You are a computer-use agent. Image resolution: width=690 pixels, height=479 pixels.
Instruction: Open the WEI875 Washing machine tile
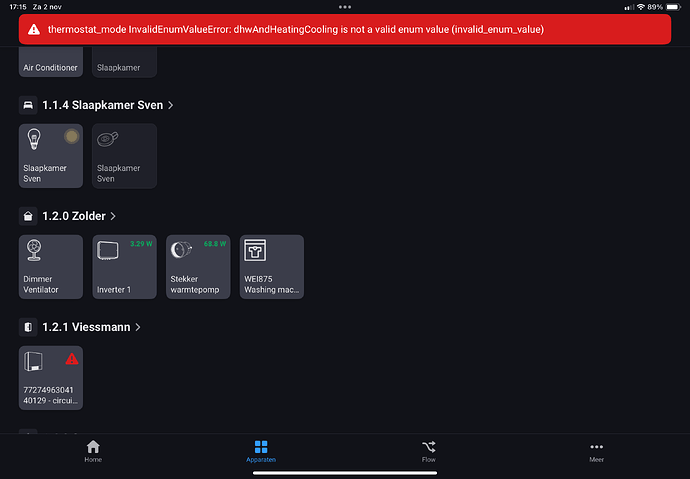(x=272, y=267)
